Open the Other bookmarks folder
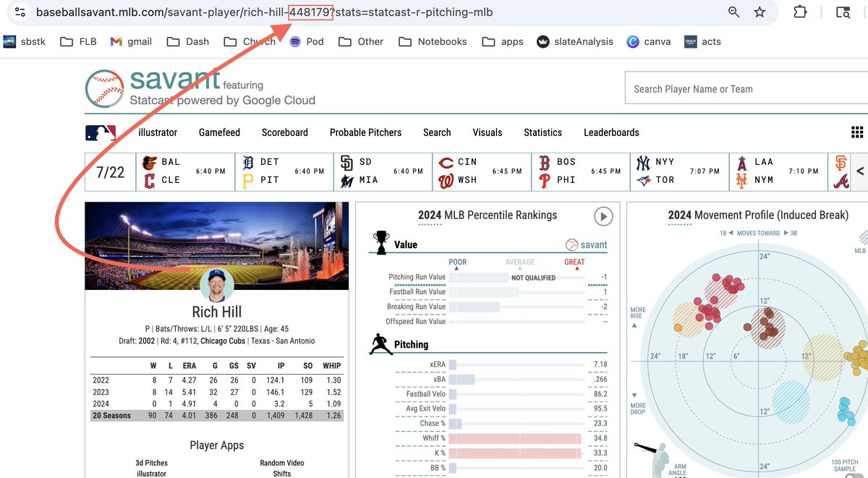Image resolution: width=868 pixels, height=478 pixels. pos(361,41)
